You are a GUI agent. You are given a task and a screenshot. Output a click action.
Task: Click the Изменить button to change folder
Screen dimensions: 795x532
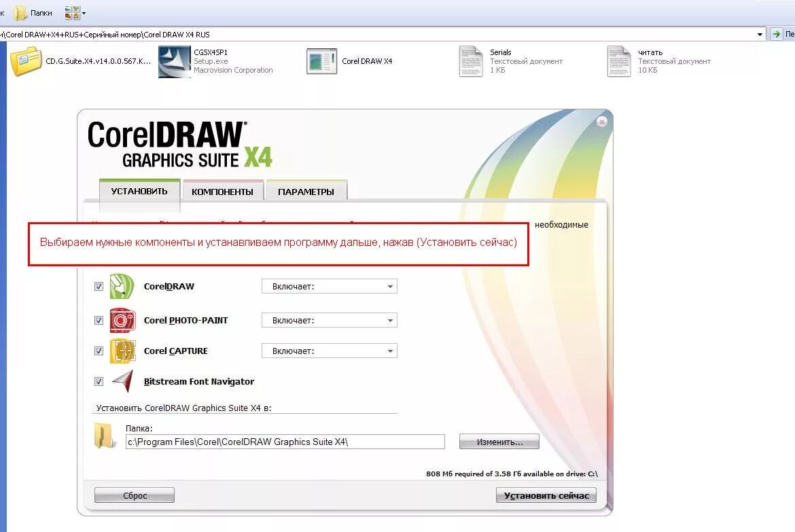pos(499,441)
